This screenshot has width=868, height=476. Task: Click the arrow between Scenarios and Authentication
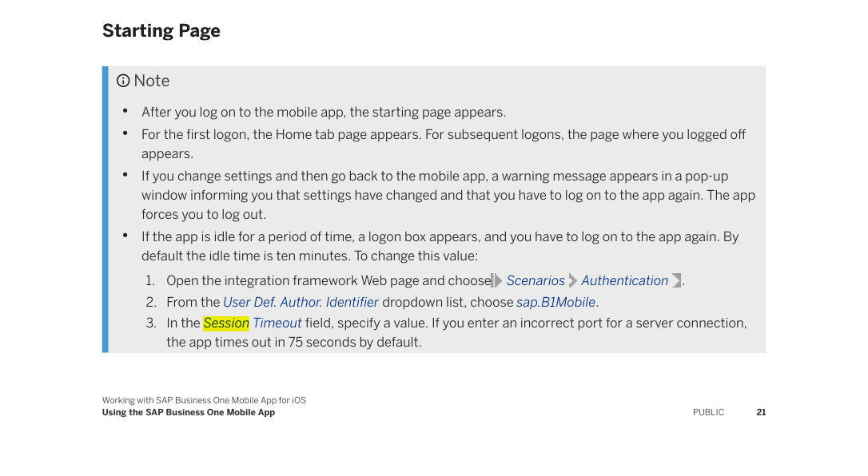pos(573,281)
